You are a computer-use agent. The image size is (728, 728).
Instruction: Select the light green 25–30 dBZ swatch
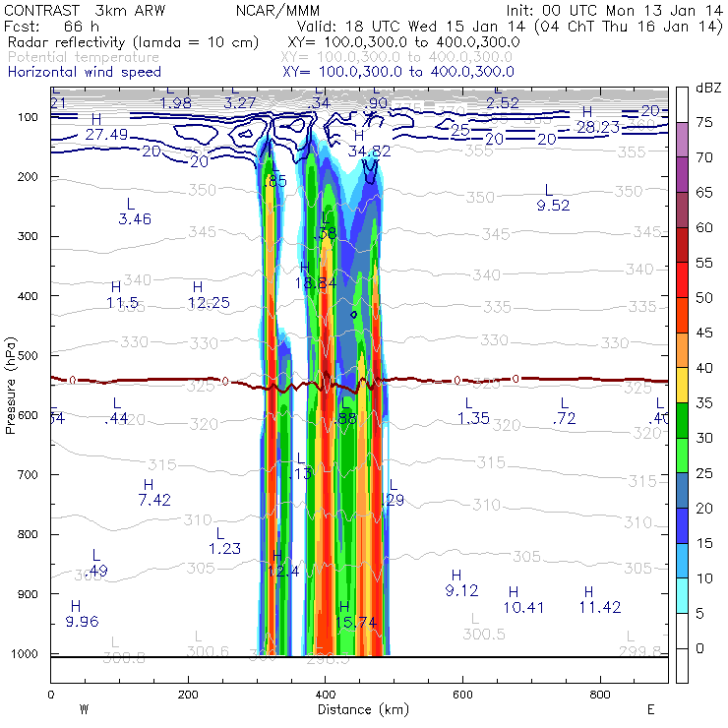pos(682,455)
